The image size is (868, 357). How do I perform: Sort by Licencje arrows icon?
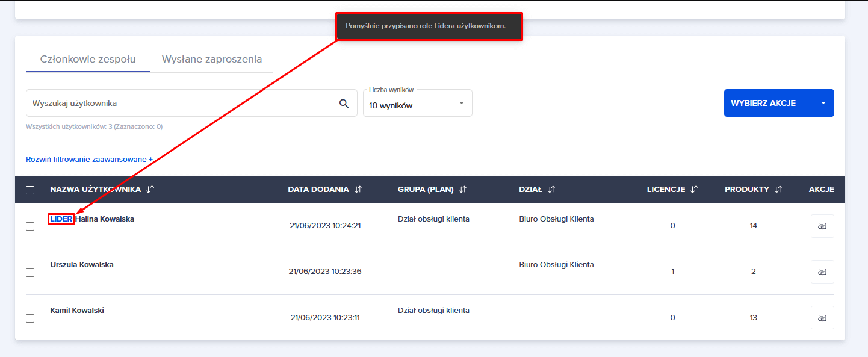[694, 190]
